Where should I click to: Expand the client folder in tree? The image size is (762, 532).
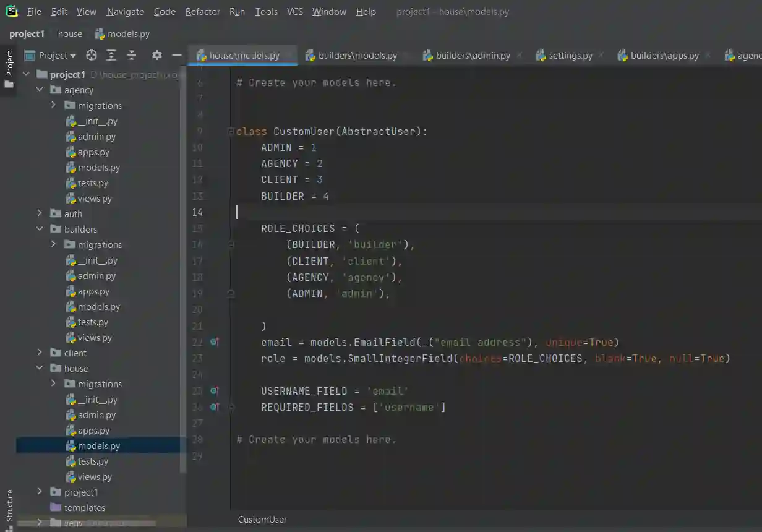tap(40, 353)
